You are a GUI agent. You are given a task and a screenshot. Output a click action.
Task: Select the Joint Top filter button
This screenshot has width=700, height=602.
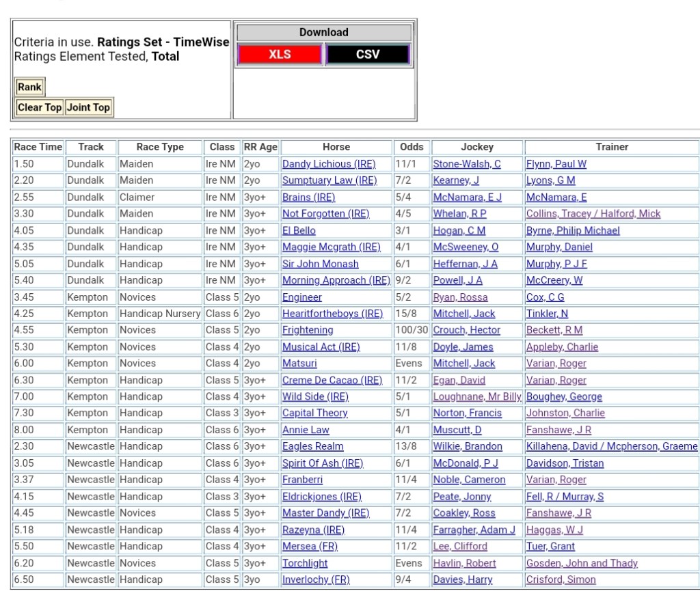click(88, 107)
